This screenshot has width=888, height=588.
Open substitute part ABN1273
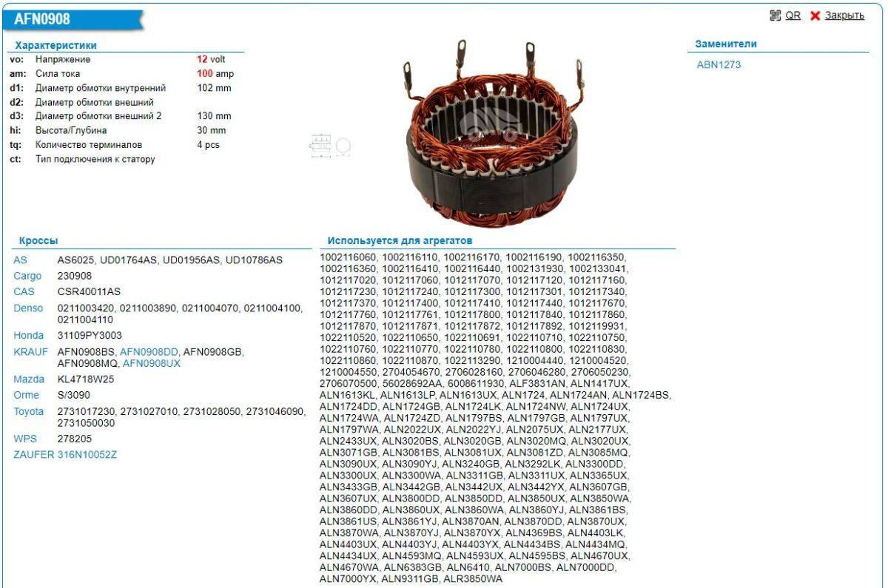(719, 64)
